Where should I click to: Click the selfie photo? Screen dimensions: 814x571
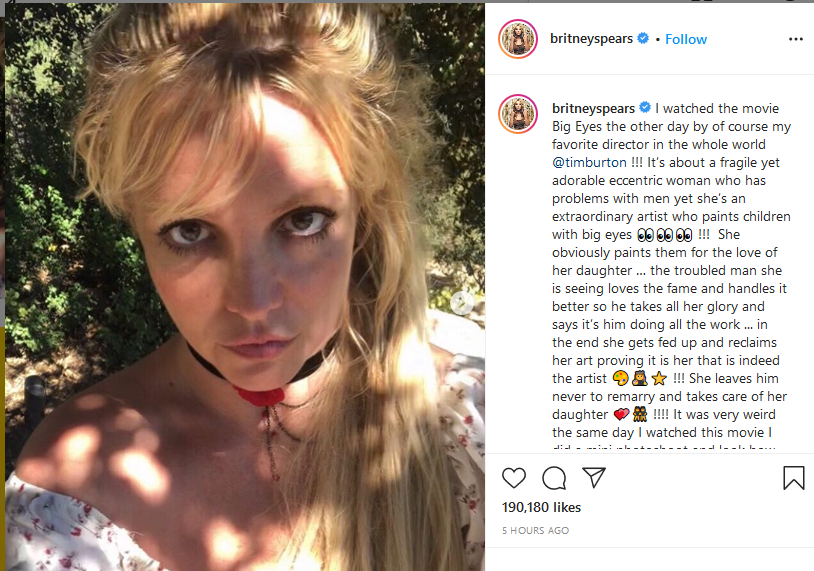pyautogui.click(x=244, y=286)
